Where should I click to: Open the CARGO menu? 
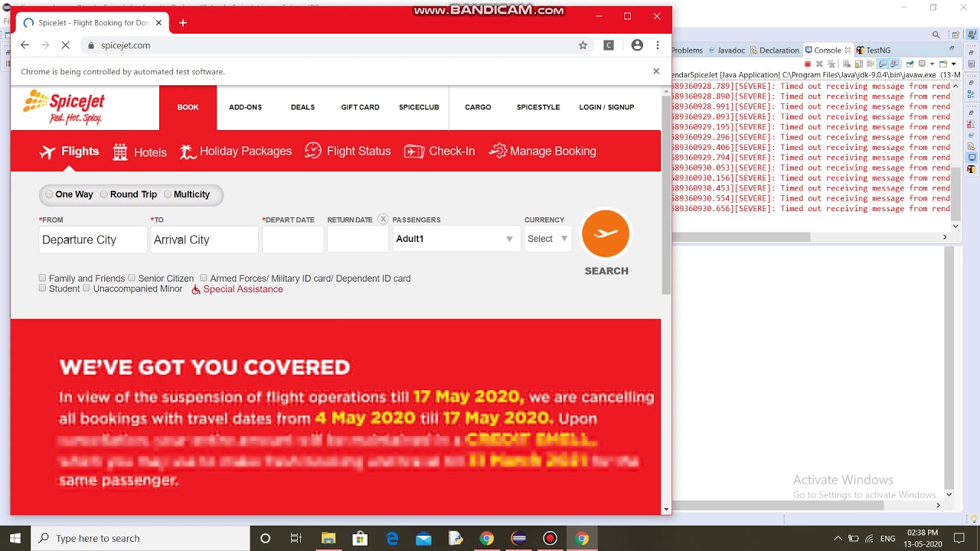click(478, 107)
